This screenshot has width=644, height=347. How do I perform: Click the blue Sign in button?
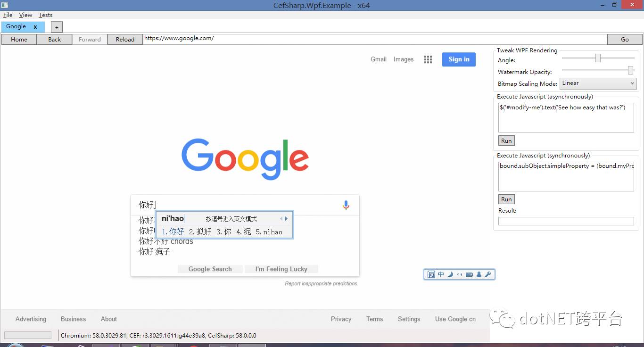click(459, 59)
